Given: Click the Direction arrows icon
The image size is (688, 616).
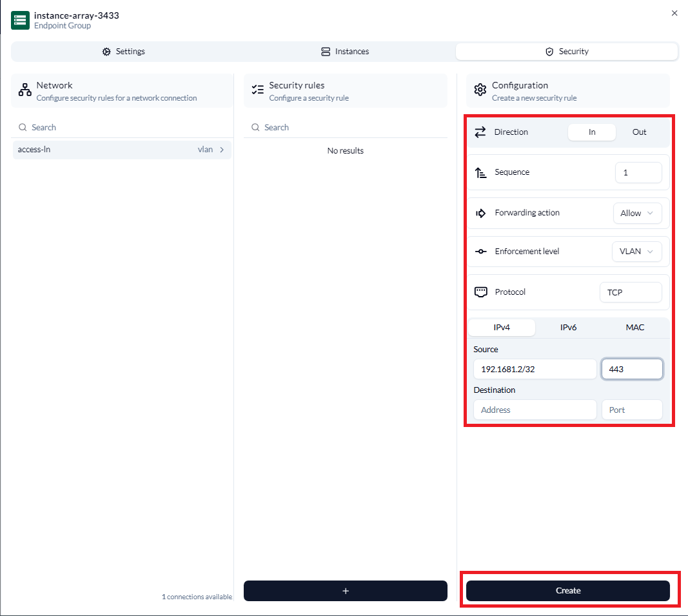Looking at the screenshot, I should [480, 132].
